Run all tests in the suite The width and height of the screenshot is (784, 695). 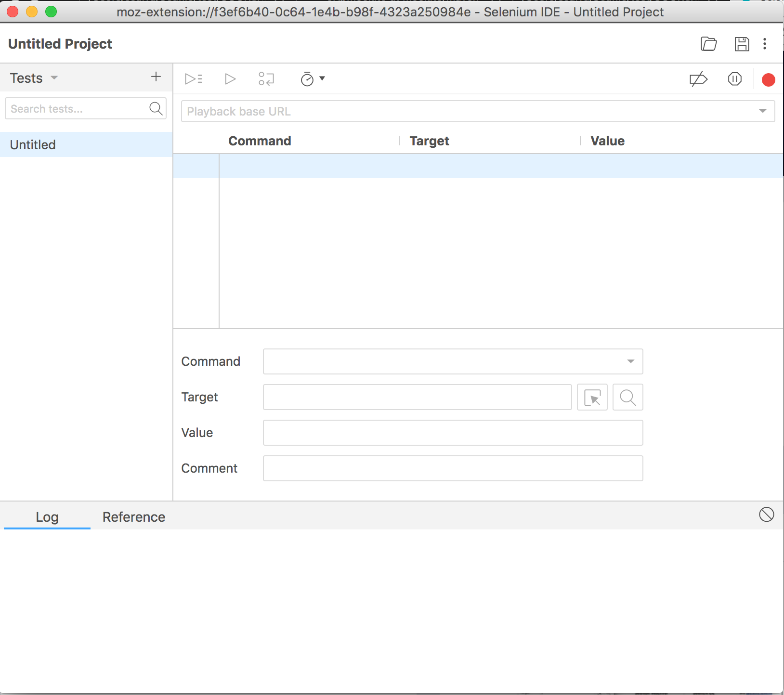pos(194,79)
